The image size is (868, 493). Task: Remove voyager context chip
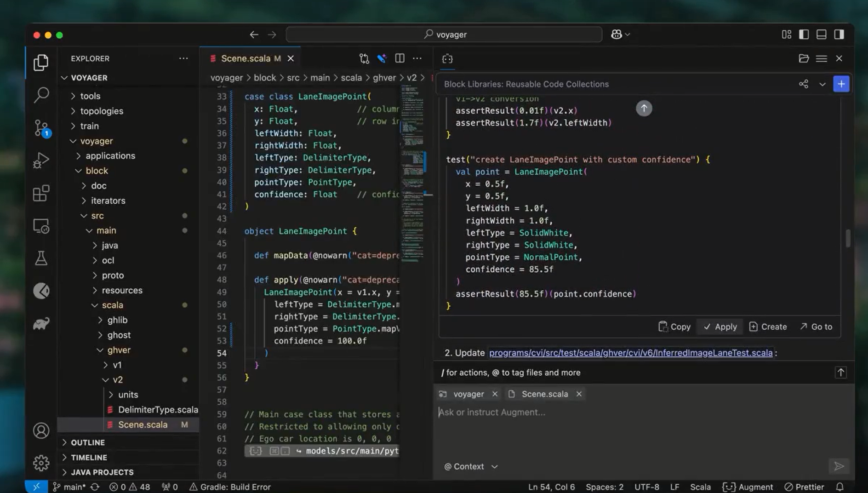(x=495, y=394)
